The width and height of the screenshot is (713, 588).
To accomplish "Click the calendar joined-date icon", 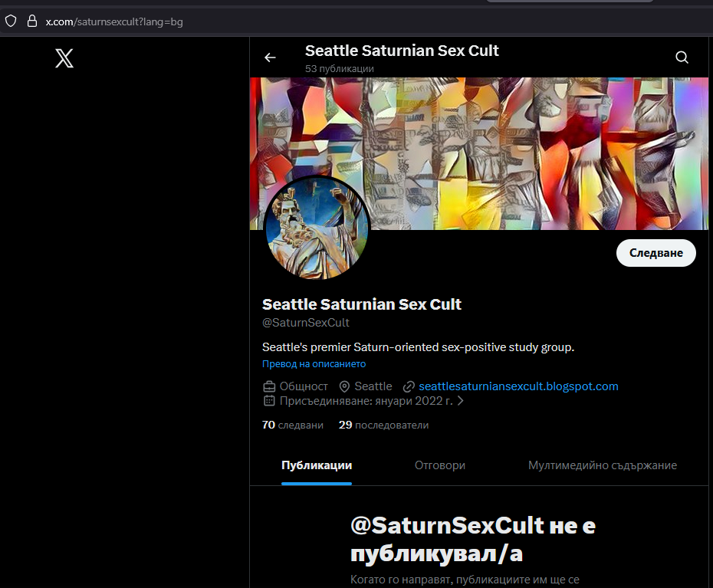I will [x=269, y=401].
